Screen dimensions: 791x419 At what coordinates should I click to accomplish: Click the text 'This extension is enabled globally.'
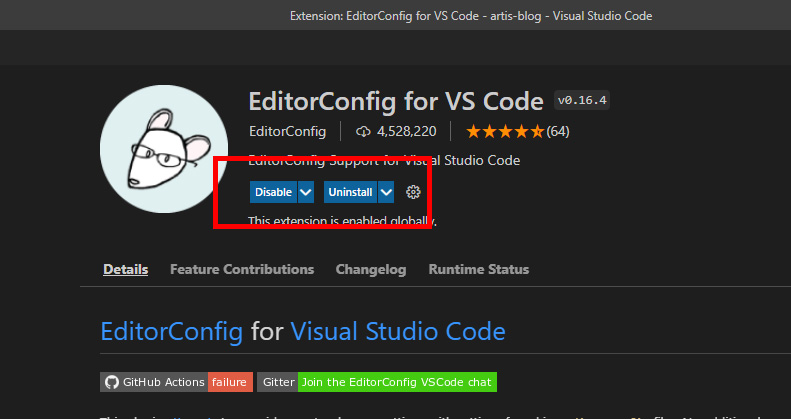[x=342, y=221]
